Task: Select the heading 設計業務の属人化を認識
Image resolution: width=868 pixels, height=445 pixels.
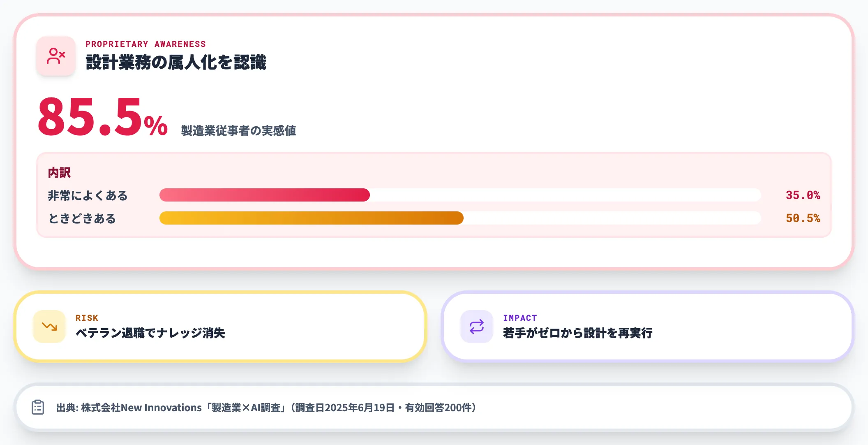Action: tap(176, 63)
